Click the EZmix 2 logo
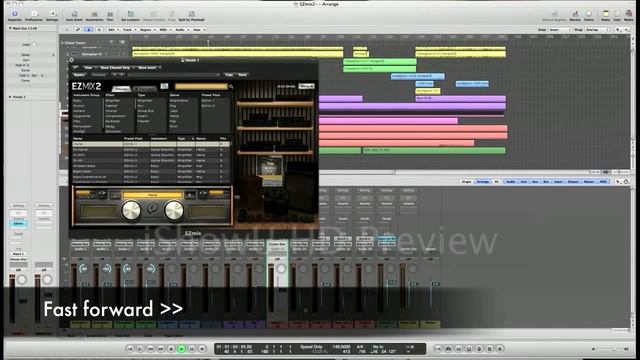This screenshot has width=640, height=360. [86, 86]
